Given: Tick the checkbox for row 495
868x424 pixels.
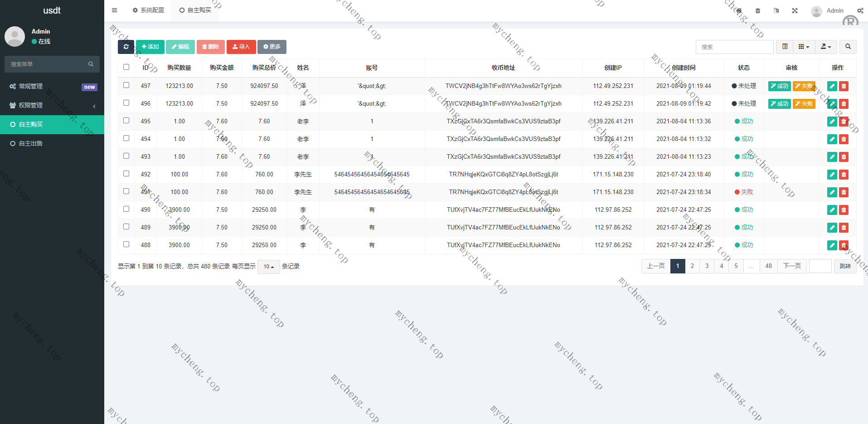Looking at the screenshot, I should (126, 121).
